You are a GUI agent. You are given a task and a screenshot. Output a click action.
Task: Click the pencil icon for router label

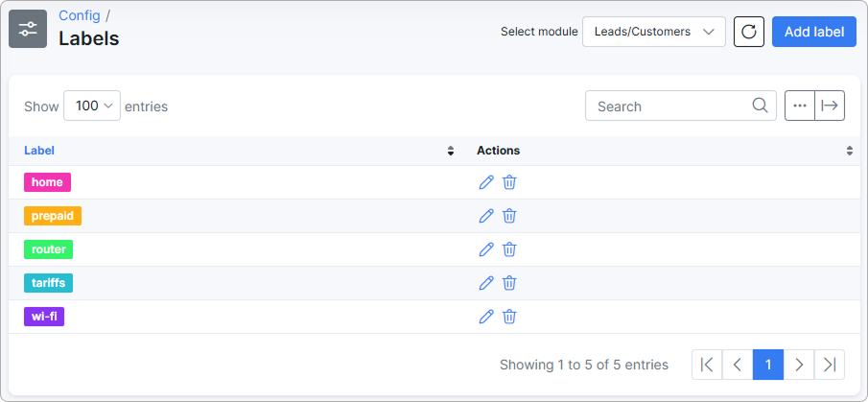click(x=486, y=249)
